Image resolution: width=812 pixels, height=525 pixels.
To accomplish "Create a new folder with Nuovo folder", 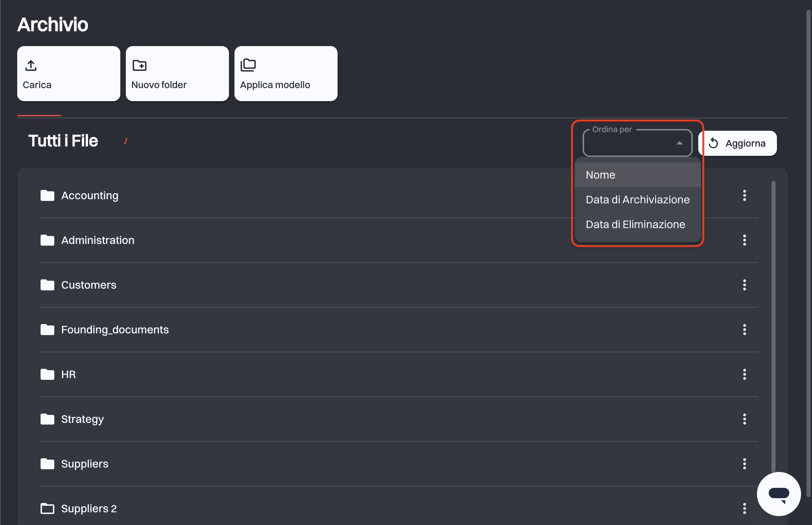I will coord(177,74).
